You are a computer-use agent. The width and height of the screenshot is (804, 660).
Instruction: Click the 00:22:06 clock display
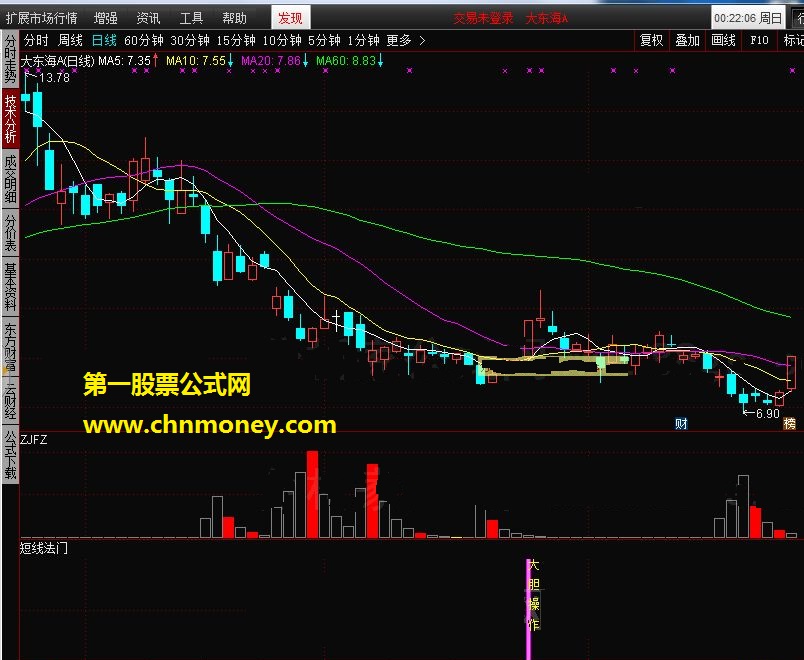click(x=748, y=18)
